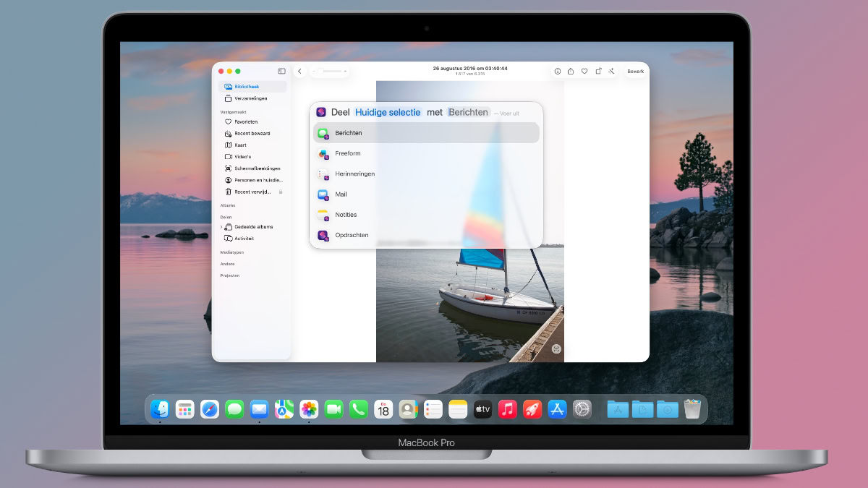This screenshot has height=488, width=868.
Task: Change the Berichten destination parameter token
Action: (468, 113)
